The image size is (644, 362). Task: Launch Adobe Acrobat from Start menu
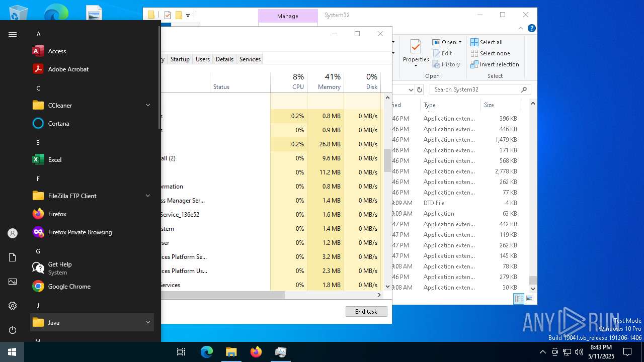pyautogui.click(x=92, y=69)
